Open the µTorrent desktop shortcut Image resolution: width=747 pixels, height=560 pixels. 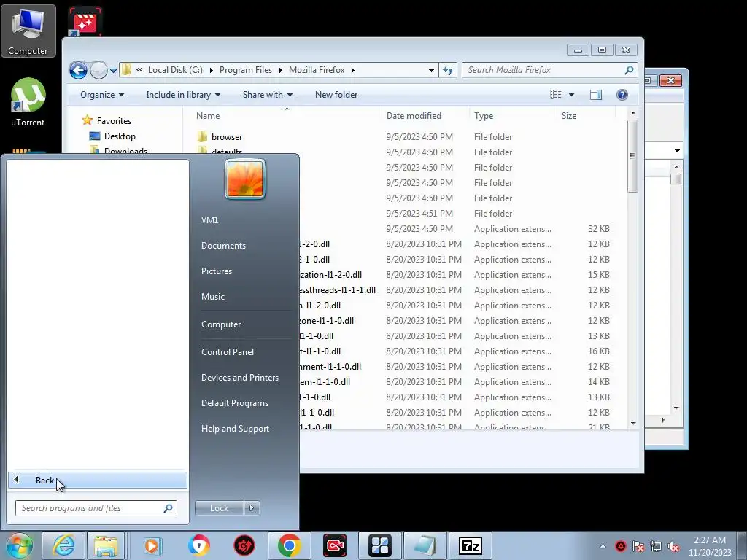pyautogui.click(x=28, y=102)
